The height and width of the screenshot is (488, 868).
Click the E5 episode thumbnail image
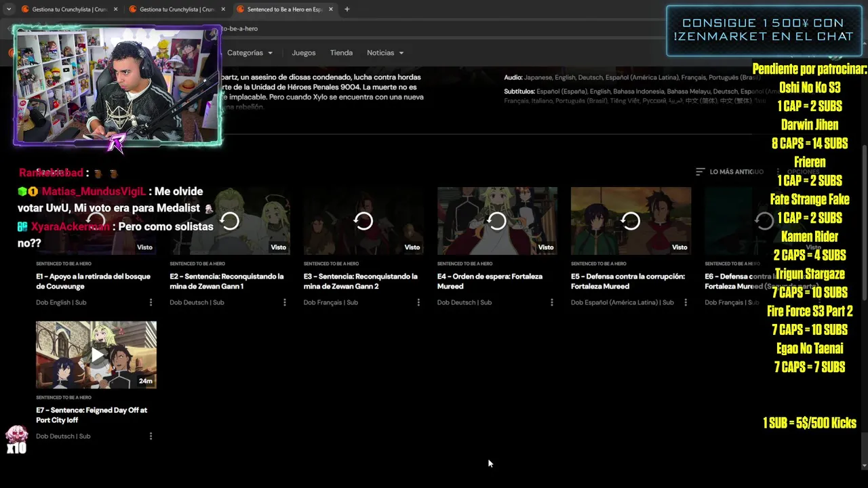pyautogui.click(x=631, y=221)
